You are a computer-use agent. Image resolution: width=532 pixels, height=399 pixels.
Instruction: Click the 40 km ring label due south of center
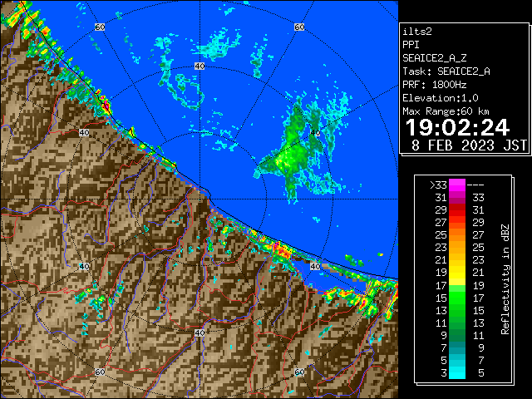point(199,332)
